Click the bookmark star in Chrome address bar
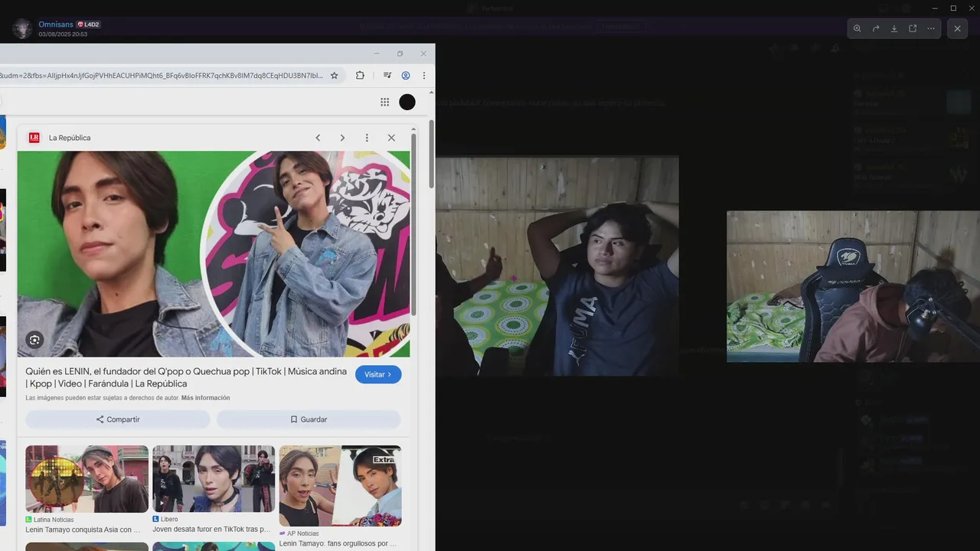 (x=334, y=76)
